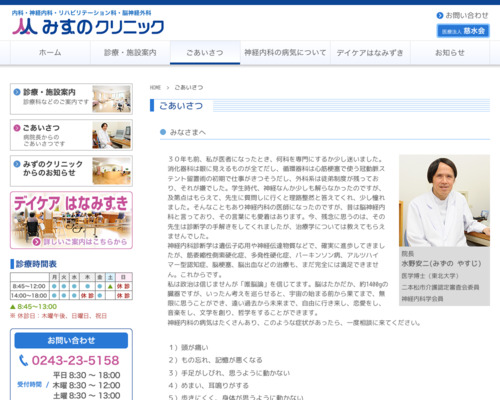Click the pink arrow icon next to sidebar ごあいさつ

tap(17, 128)
